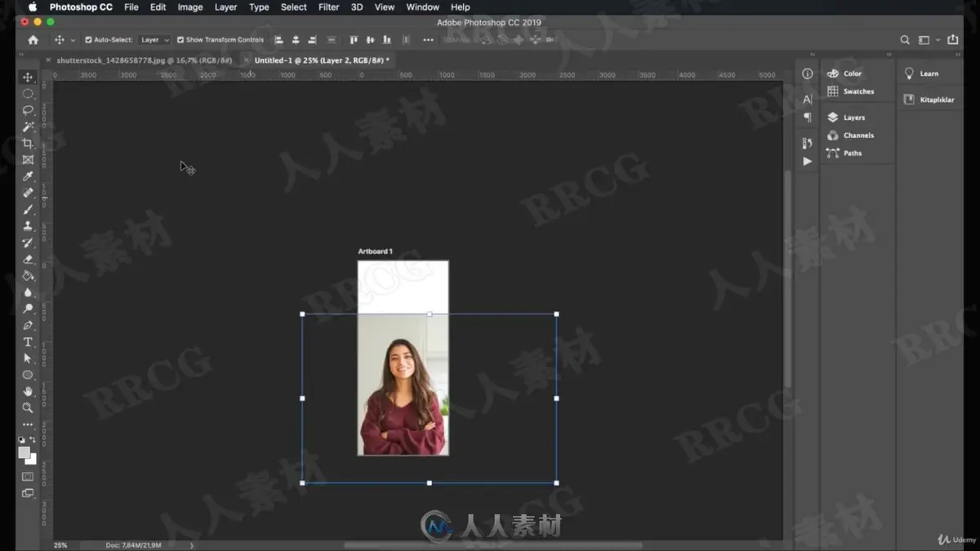Close the shutterstock_1428658778.jpg tab
Screen dimensions: 980x551
48,60
